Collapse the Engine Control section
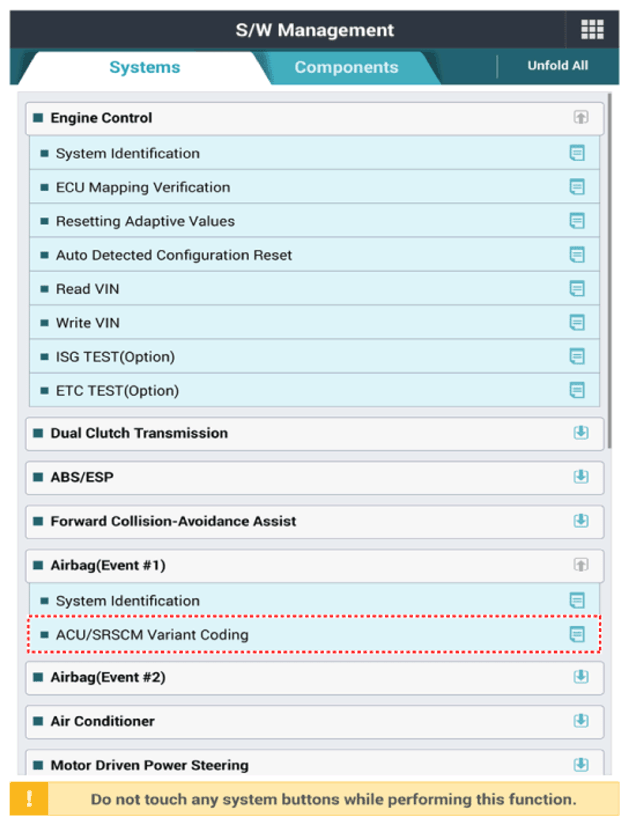The height and width of the screenshot is (825, 629). pyautogui.click(x=581, y=117)
